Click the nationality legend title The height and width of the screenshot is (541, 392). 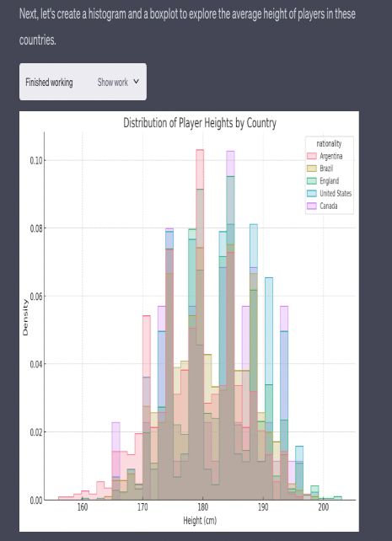[329, 143]
